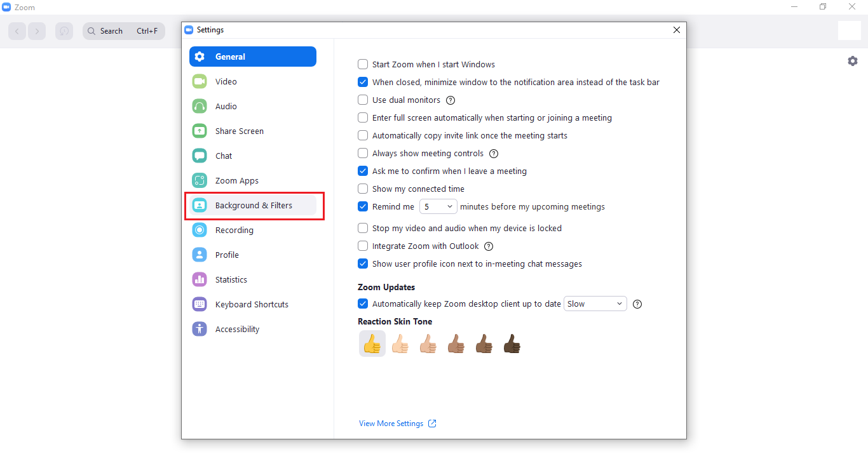Switch to Background & Filters tab
868x461 pixels.
253,205
